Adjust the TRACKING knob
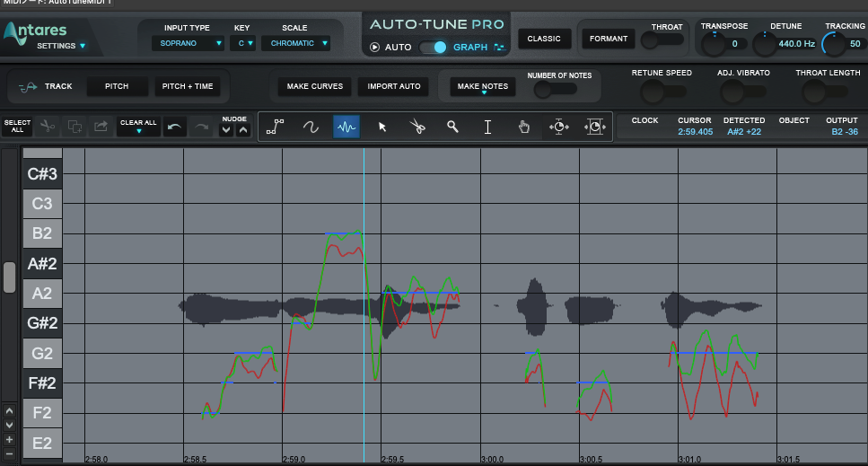The width and height of the screenshot is (868, 466). [833, 44]
